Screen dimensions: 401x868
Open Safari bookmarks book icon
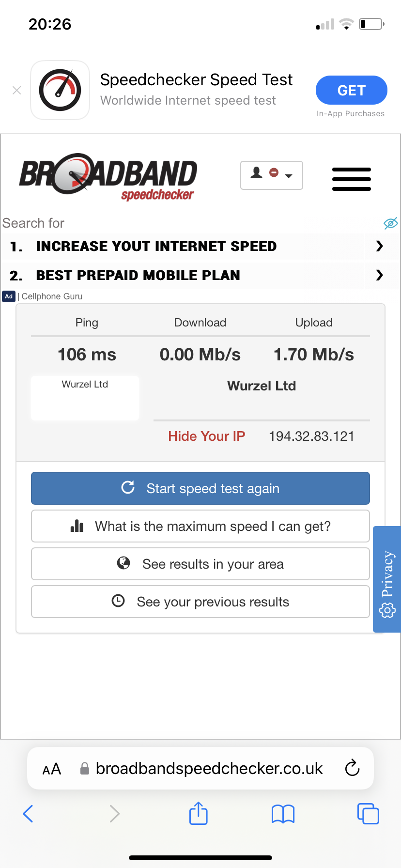click(283, 814)
